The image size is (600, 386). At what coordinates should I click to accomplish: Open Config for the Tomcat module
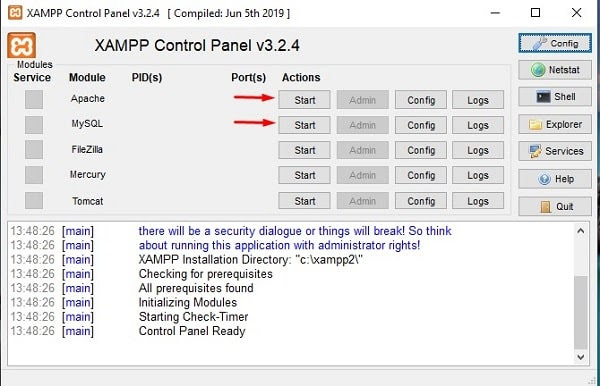[x=421, y=201]
